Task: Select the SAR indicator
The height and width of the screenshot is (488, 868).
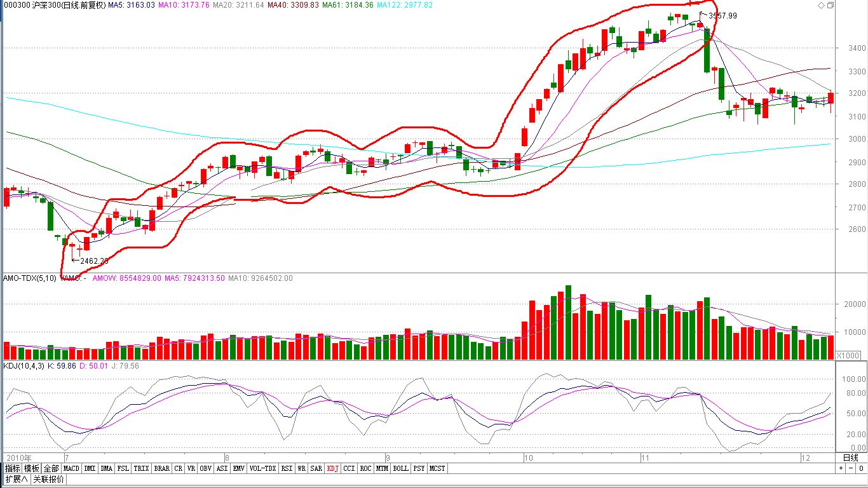Action: click(316, 468)
